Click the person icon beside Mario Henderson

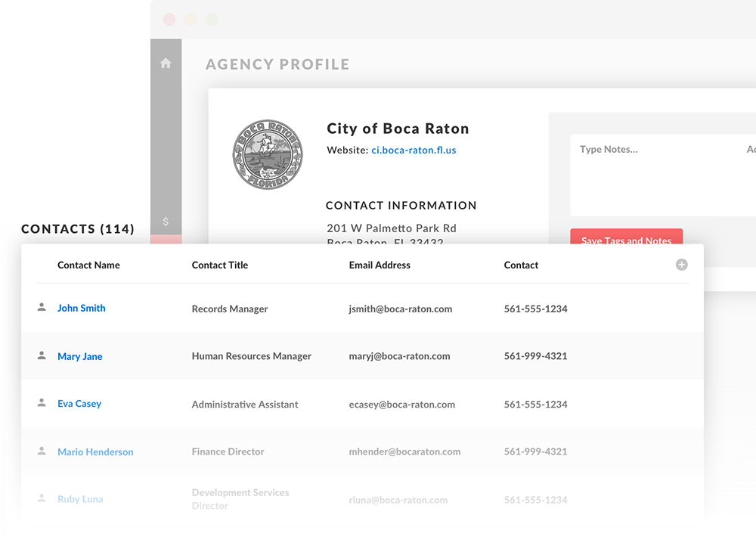pos(42,451)
